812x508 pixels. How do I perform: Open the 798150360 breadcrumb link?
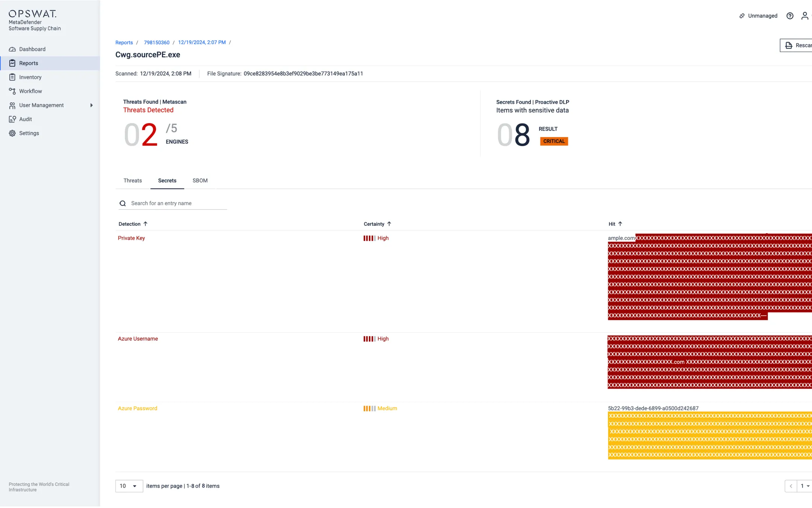pos(156,43)
